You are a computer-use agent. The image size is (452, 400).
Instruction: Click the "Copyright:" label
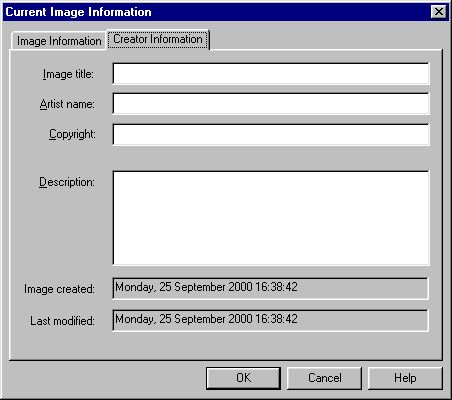(72, 134)
